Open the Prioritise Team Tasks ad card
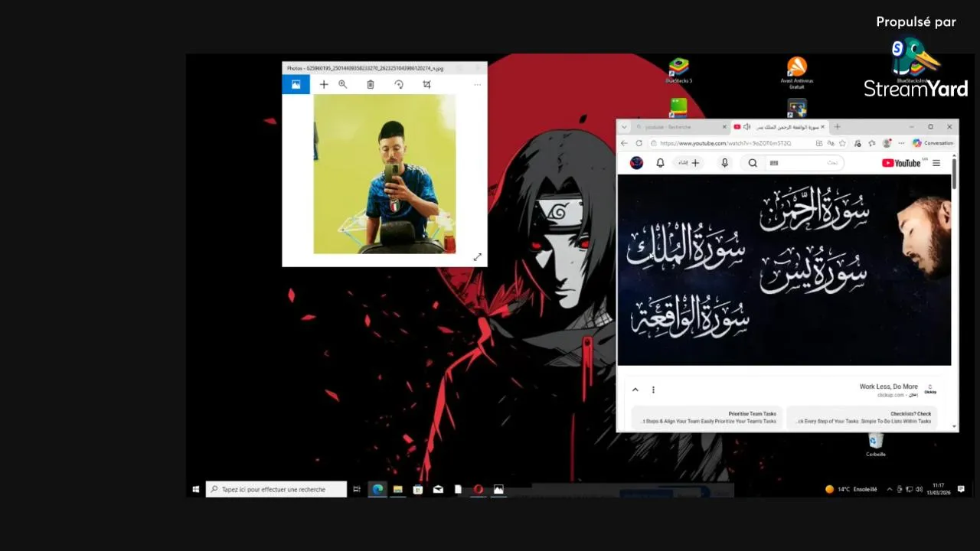 707,417
